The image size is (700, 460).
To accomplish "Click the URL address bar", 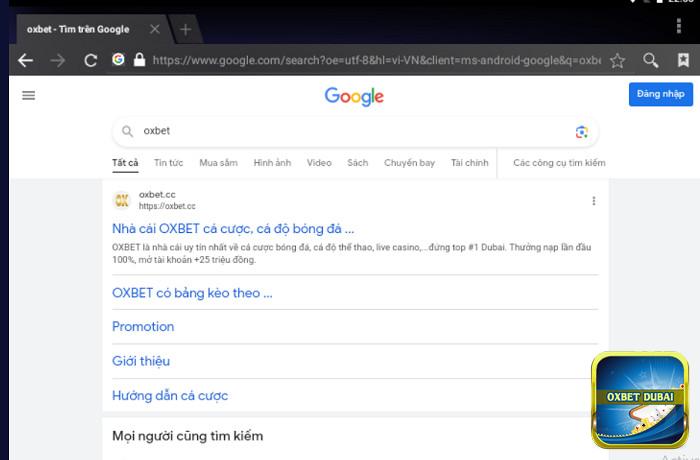I will click(376, 60).
